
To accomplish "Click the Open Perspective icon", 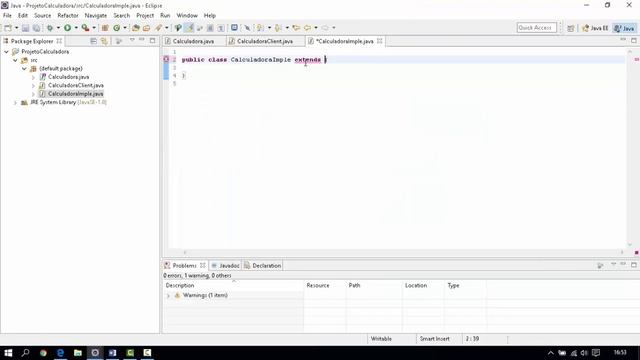I will click(571, 28).
